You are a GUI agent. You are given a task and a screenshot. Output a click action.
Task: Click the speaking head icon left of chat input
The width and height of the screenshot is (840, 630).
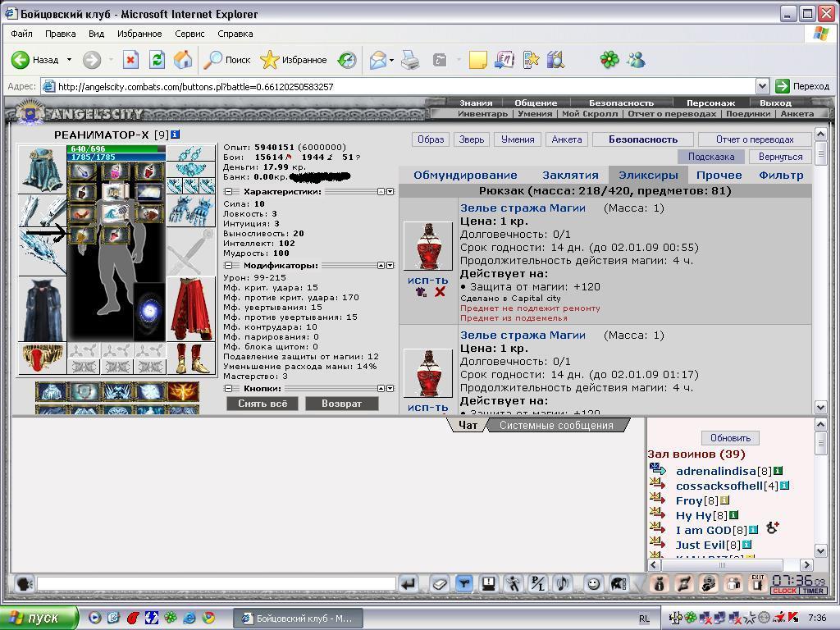[x=24, y=584]
